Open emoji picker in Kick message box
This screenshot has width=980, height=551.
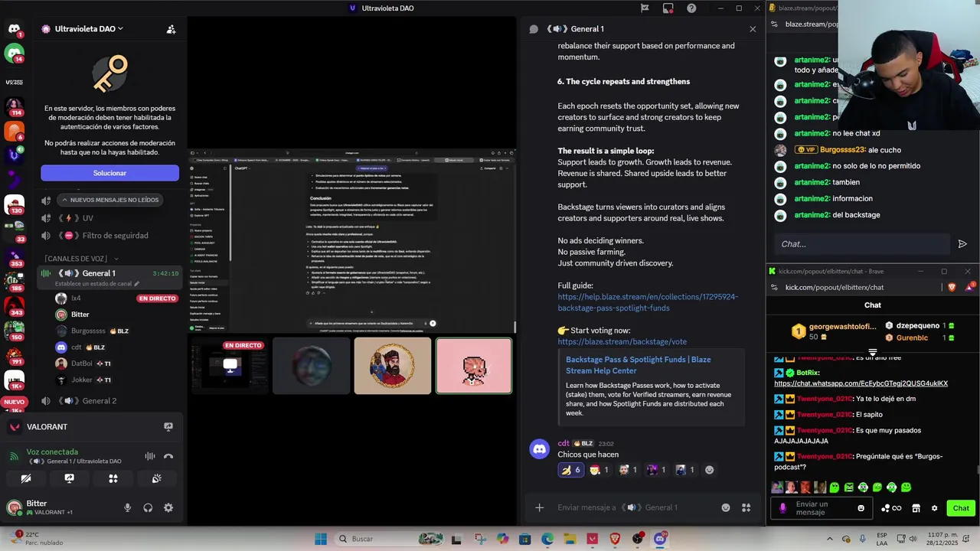[x=861, y=508]
